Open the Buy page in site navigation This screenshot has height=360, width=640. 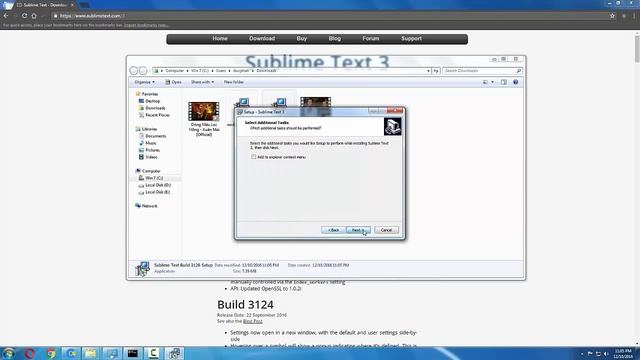tap(302, 38)
